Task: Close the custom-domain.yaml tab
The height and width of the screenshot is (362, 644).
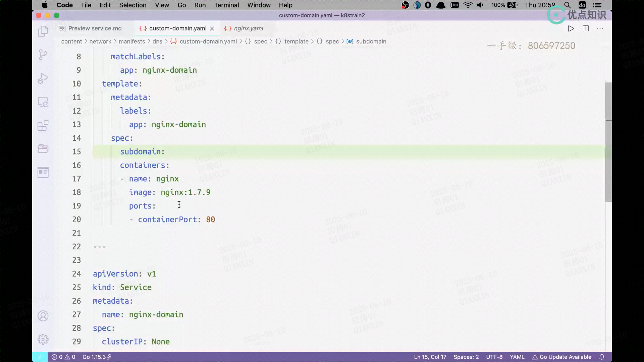Action: 212,28
